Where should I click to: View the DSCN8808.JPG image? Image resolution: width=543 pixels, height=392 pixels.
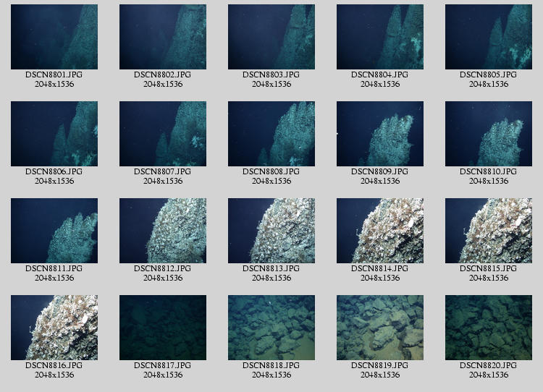271,134
